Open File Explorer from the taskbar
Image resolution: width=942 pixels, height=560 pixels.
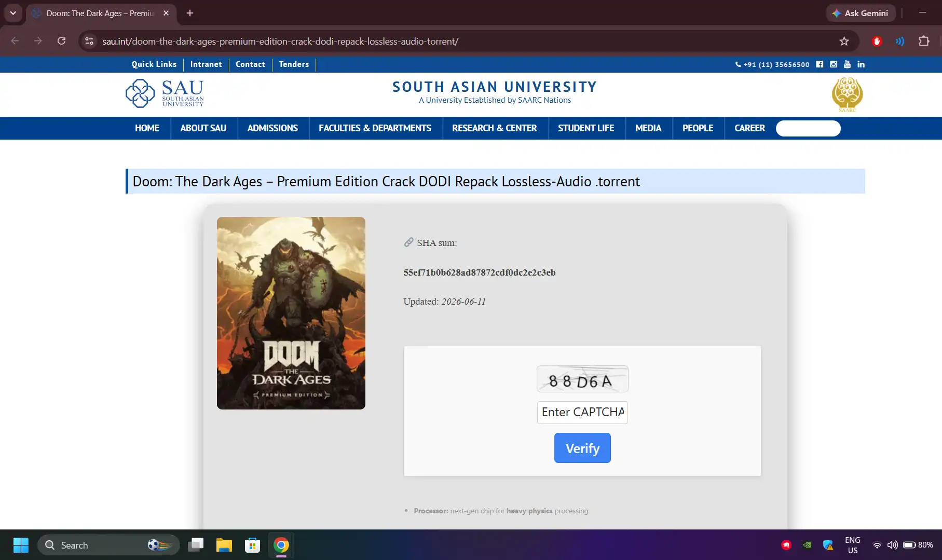coord(224,545)
